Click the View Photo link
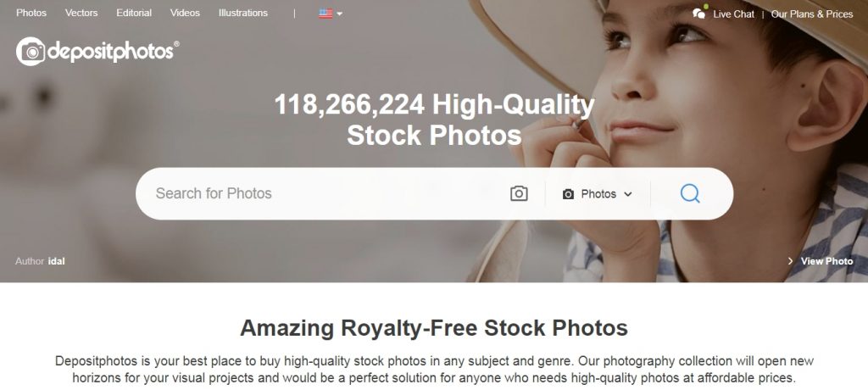 (x=827, y=261)
